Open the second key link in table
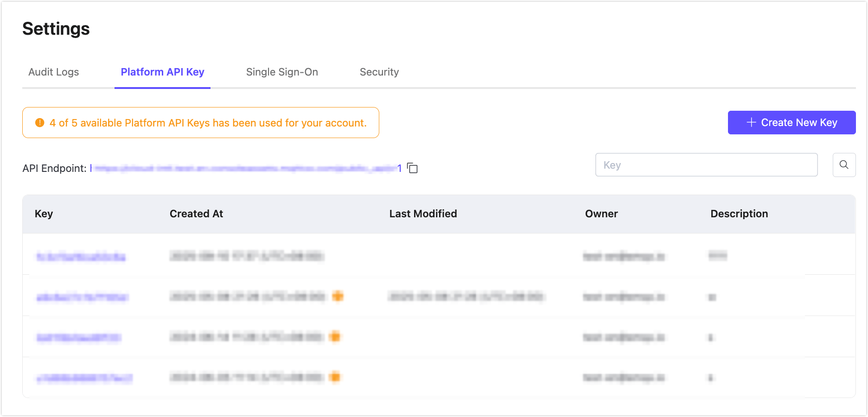Screen dimensions: 868x417 click(x=83, y=297)
